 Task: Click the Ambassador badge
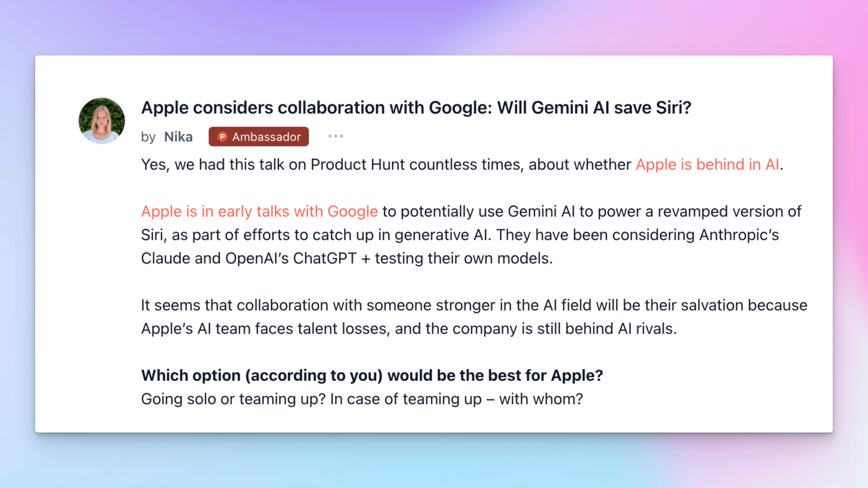tap(259, 136)
